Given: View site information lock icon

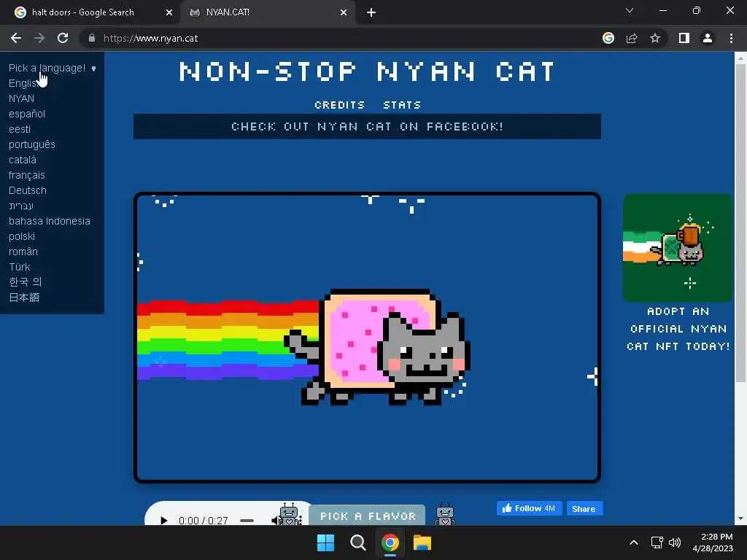Looking at the screenshot, I should pos(92,38).
